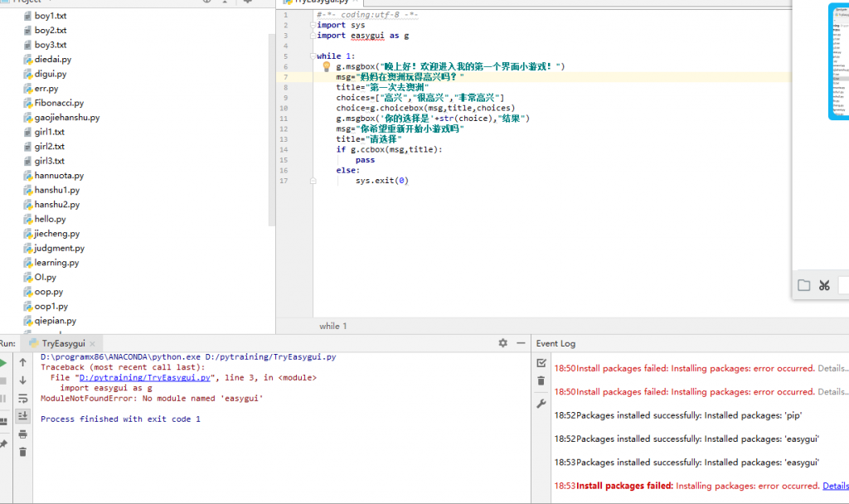The image size is (849, 504).
Task: Mark all Event Log notifications as read
Action: [x=542, y=363]
